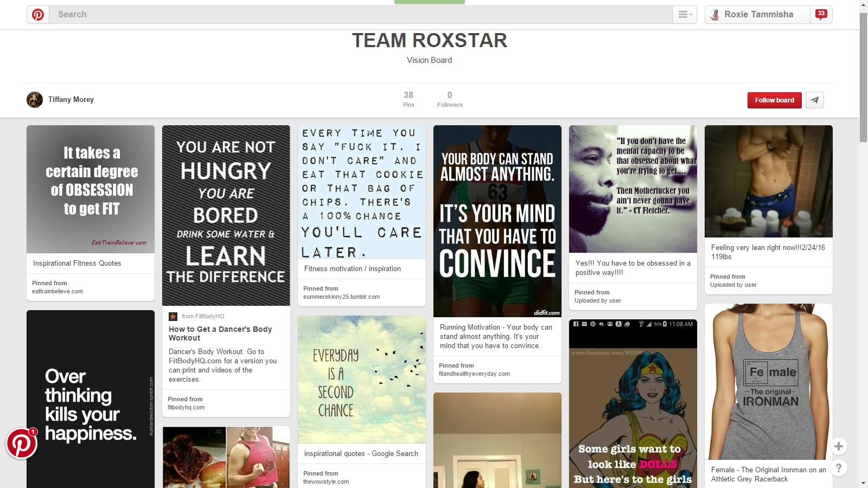
Task: View the 0 Followers count
Action: click(x=450, y=99)
